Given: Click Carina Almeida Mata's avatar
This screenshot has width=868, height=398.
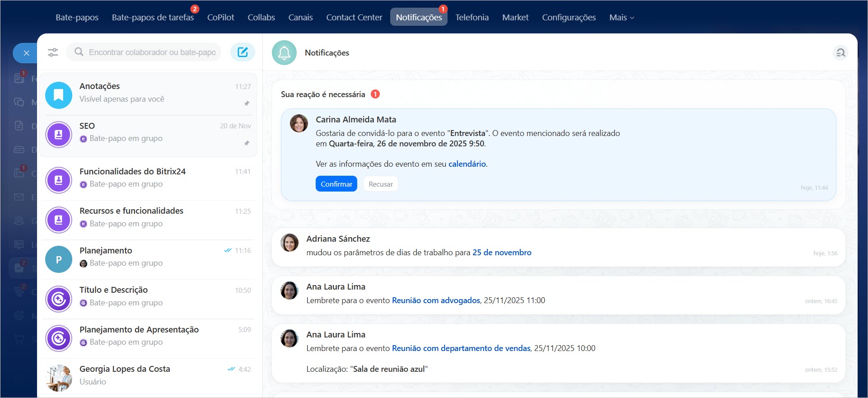Looking at the screenshot, I should pos(299,123).
